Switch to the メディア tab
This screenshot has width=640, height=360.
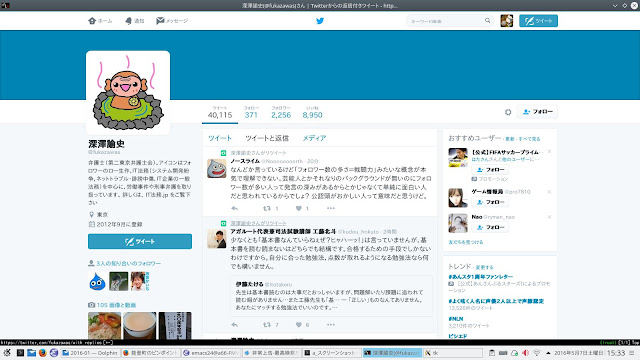pos(314,138)
